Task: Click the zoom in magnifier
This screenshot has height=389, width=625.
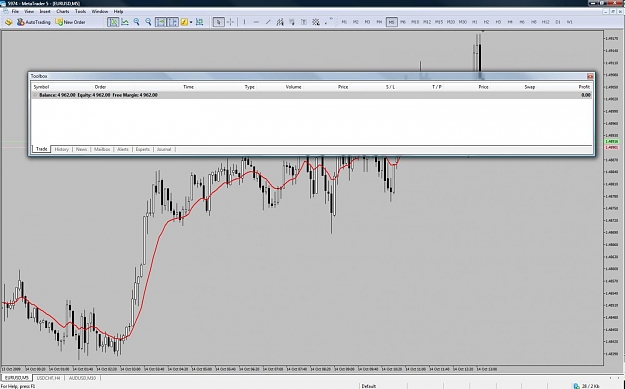Action: pyautogui.click(x=137, y=22)
